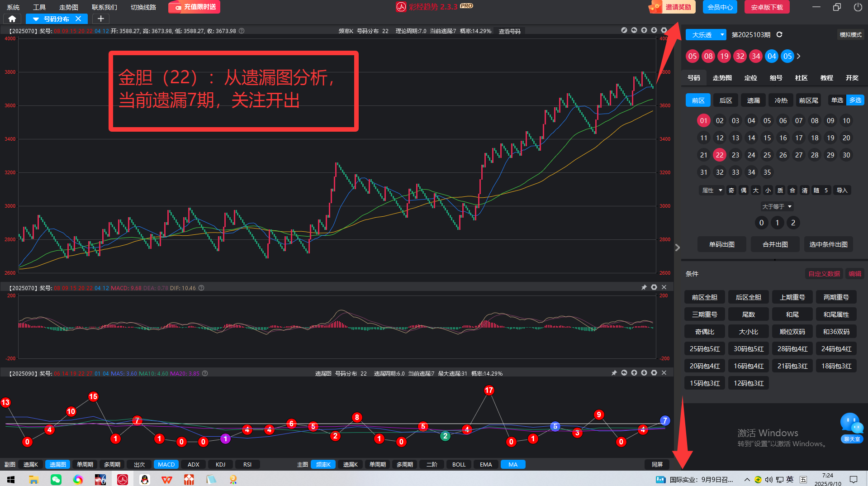
Task: Click undo icon in 遗漏图 sub-chart header
Action: click(624, 373)
